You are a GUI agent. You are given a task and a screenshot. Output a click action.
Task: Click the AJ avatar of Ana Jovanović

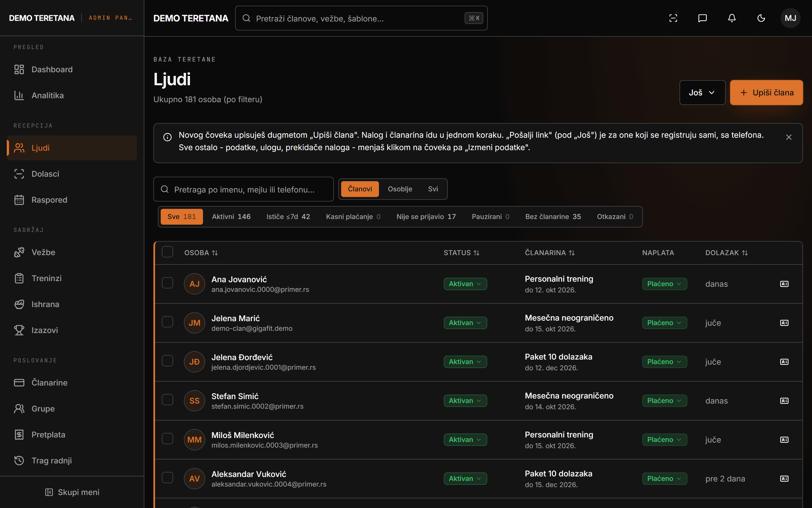[195, 284]
